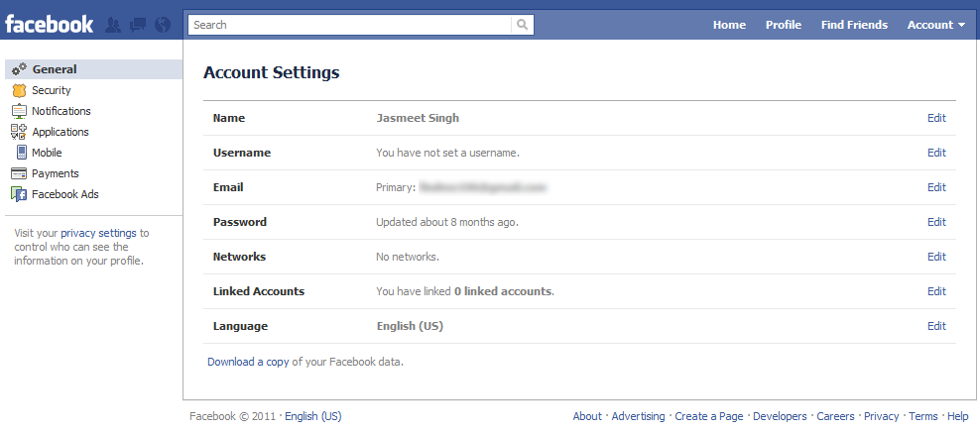
Task: Edit the Username setting
Action: click(936, 153)
